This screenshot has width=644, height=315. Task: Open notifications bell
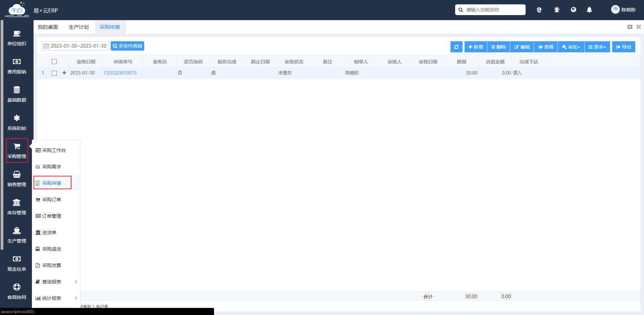[589, 10]
